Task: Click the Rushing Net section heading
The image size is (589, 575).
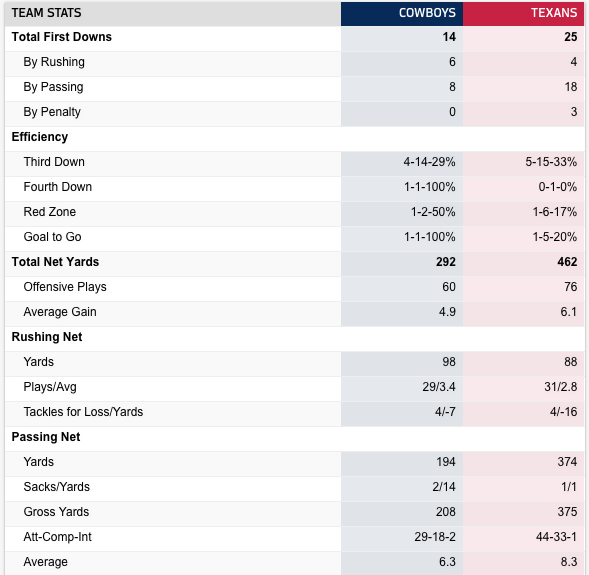Action: pos(47,337)
